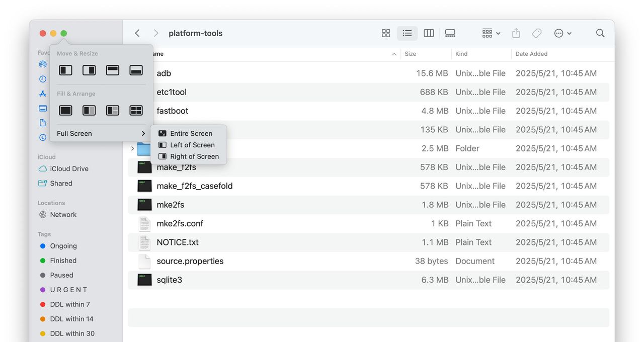644x342 pixels.
Task: Choose Entire Screen from the submenu
Action: [191, 133]
